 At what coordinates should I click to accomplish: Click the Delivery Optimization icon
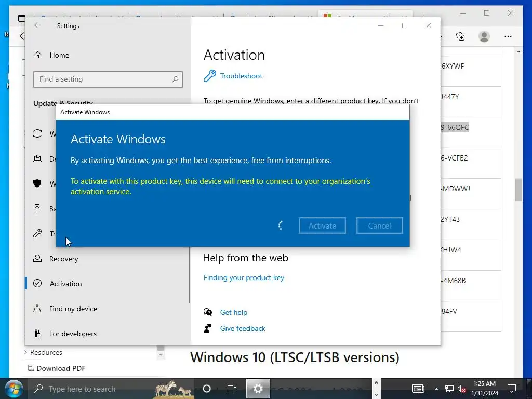[x=37, y=158]
